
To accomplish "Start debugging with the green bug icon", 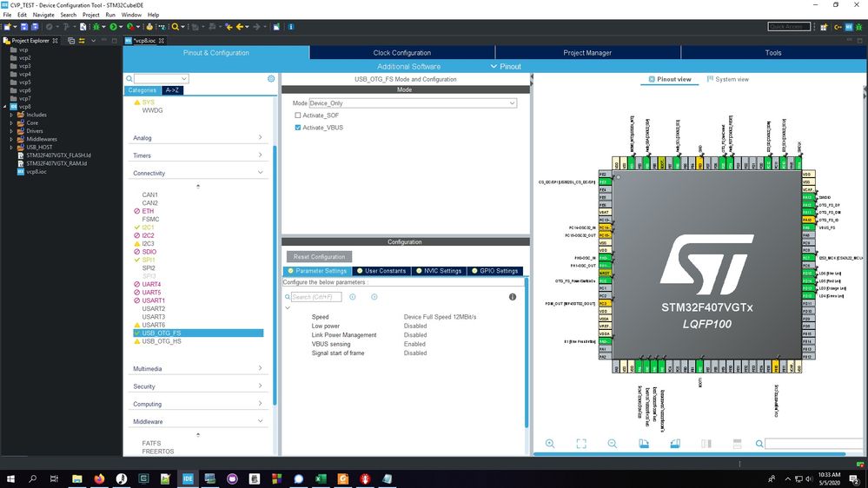I will [96, 27].
